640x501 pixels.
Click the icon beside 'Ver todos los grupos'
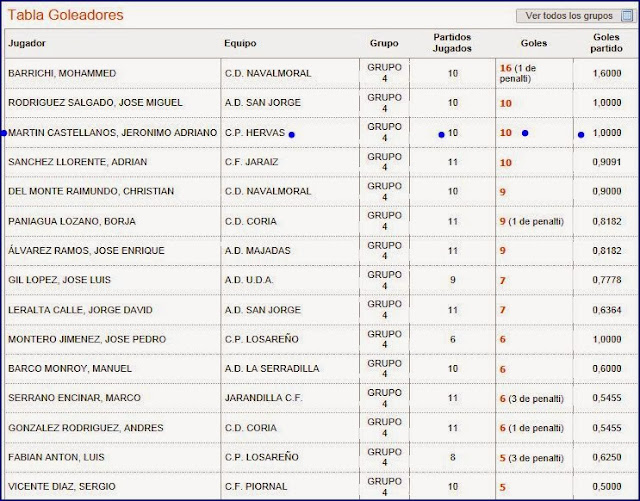tap(626, 16)
